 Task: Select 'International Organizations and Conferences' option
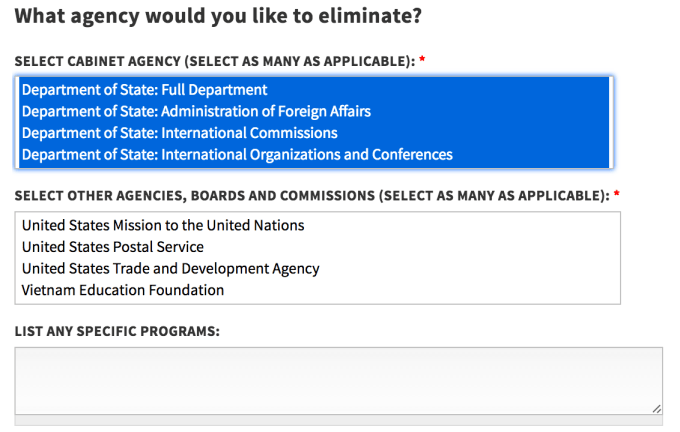[237, 155]
